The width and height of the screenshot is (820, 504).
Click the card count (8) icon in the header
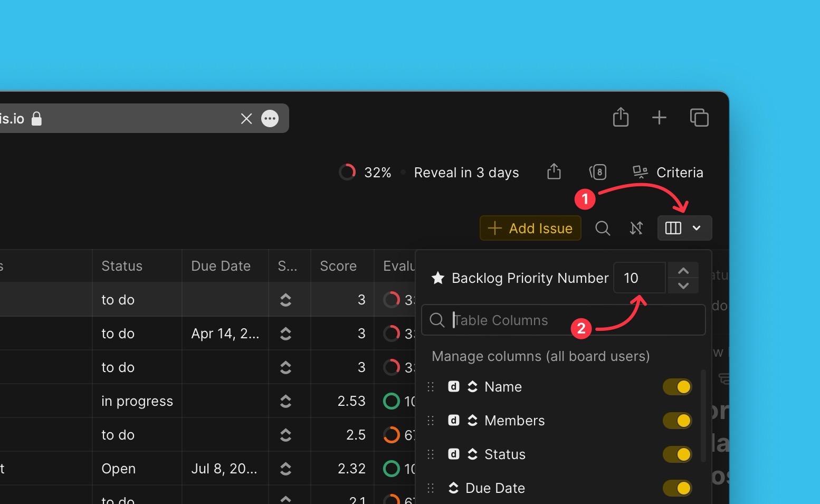[x=598, y=172]
